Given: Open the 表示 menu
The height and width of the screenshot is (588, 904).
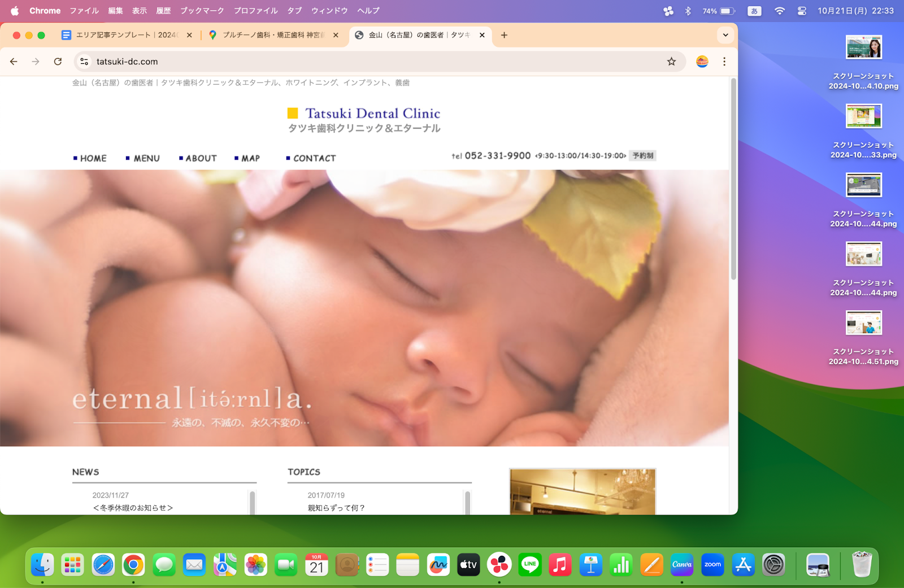Looking at the screenshot, I should tap(140, 11).
